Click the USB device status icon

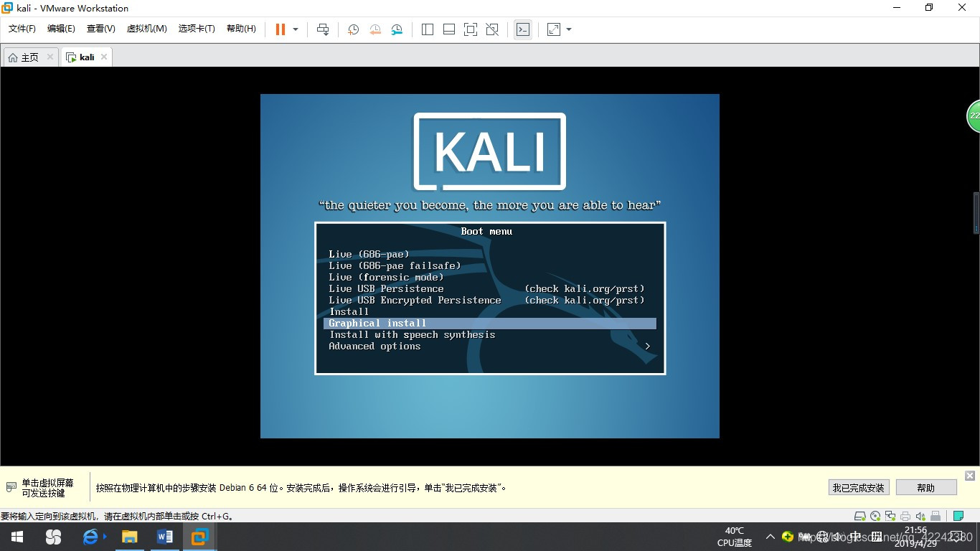coord(936,516)
